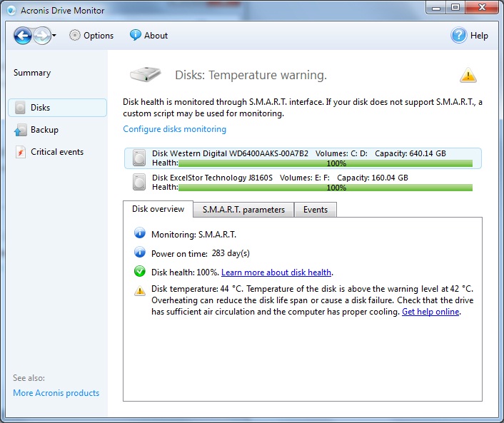The image size is (504, 423).
Task: Click the Help question mark icon
Action: [x=459, y=36]
